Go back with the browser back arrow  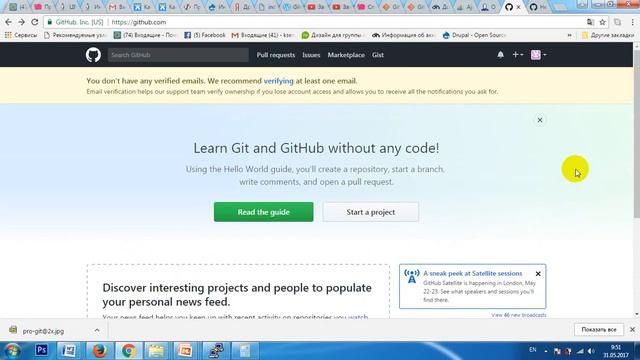pos(8,22)
